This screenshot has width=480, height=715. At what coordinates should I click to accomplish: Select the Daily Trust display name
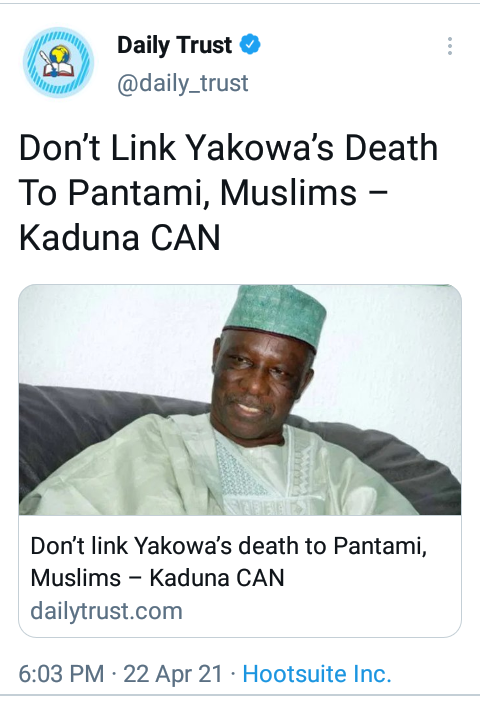pyautogui.click(x=175, y=45)
